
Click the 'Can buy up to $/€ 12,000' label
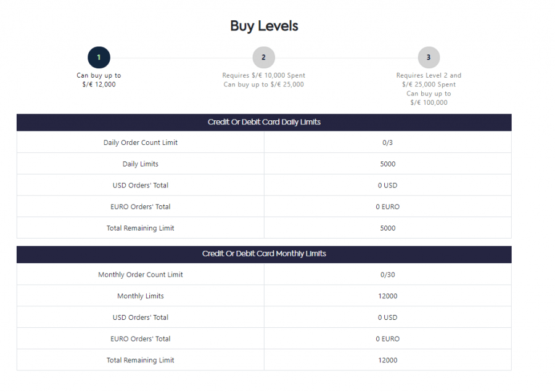99,80
